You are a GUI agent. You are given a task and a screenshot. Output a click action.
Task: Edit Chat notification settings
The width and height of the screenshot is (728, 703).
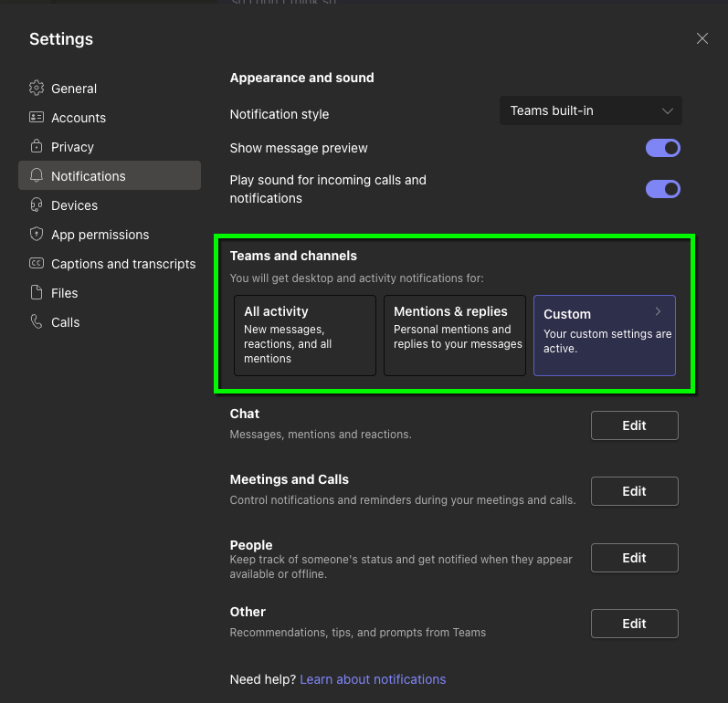(x=634, y=425)
